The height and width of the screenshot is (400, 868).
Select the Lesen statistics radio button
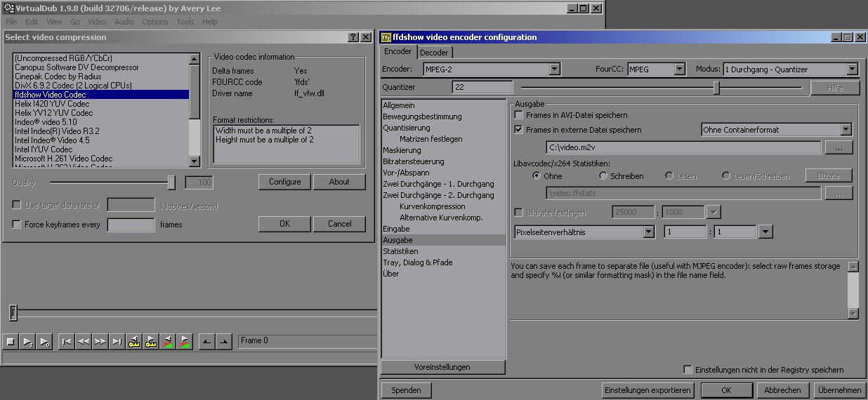tap(669, 176)
